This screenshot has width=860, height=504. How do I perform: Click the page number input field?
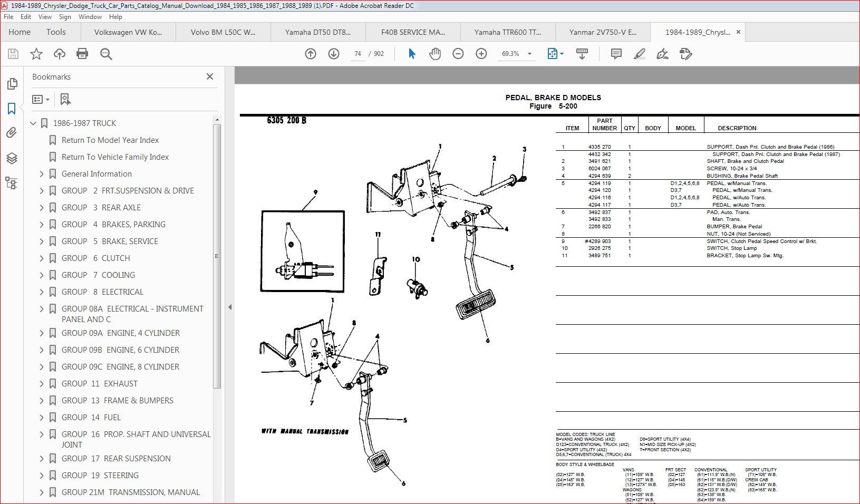click(x=357, y=54)
